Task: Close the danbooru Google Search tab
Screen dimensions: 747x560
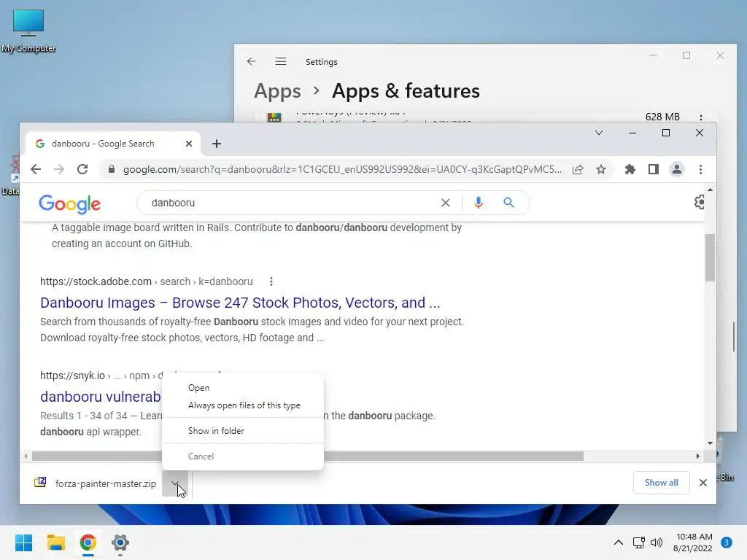Action: tap(189, 144)
